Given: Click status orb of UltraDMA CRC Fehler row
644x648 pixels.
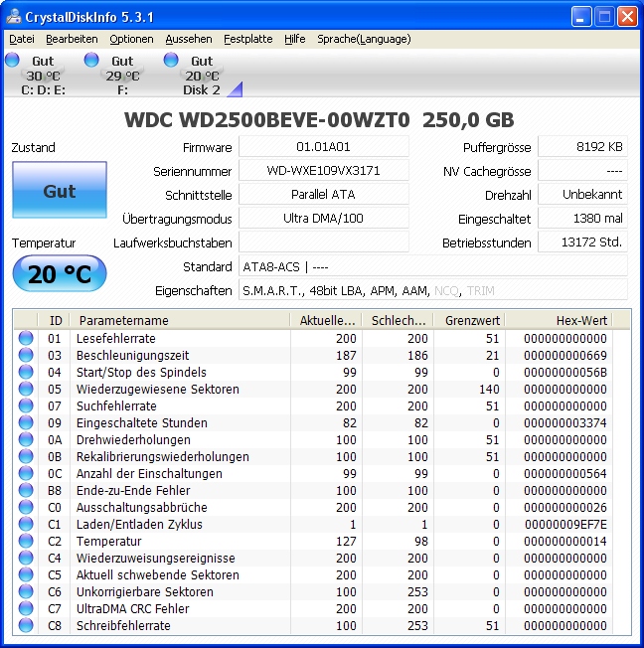Looking at the screenshot, I should click(26, 608).
